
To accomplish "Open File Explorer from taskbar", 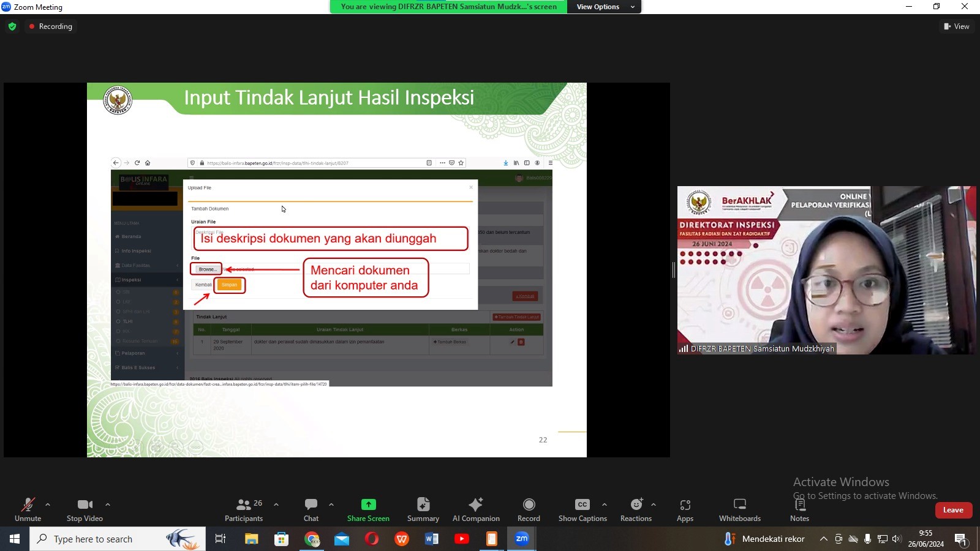I will pyautogui.click(x=252, y=539).
